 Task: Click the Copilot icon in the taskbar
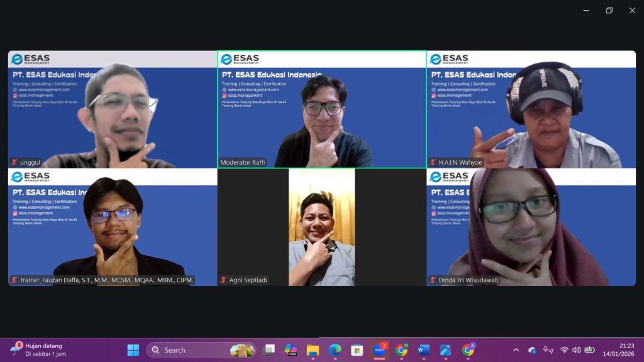click(x=291, y=350)
